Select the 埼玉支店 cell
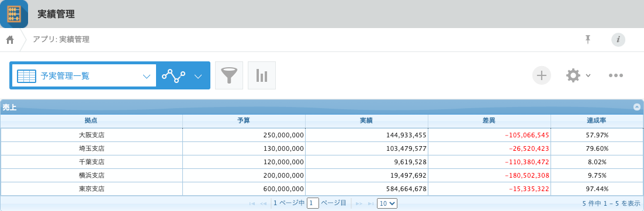This screenshot has height=211, width=644. [92, 148]
